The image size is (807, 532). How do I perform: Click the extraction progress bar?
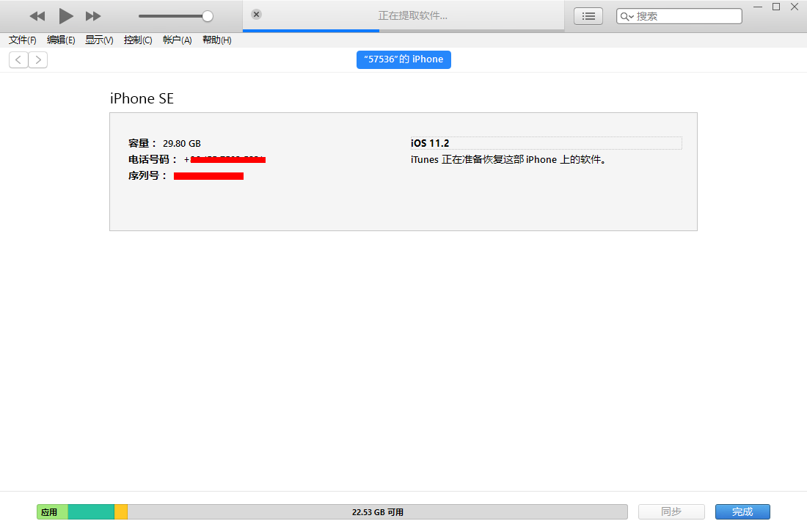403,31
